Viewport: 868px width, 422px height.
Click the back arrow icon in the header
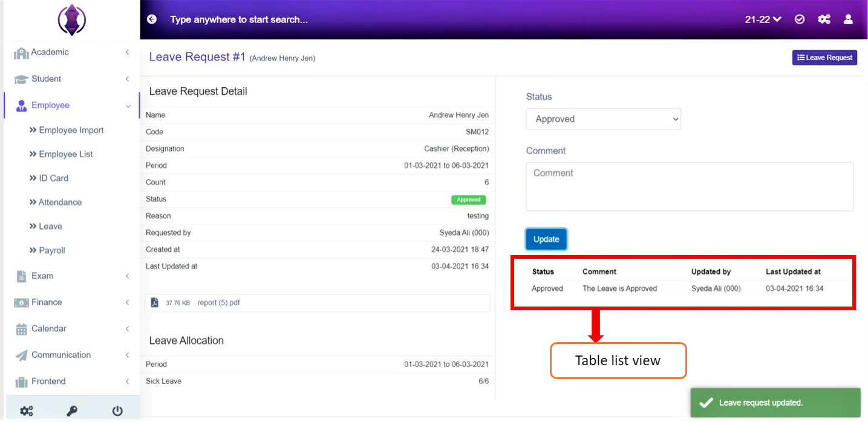152,19
